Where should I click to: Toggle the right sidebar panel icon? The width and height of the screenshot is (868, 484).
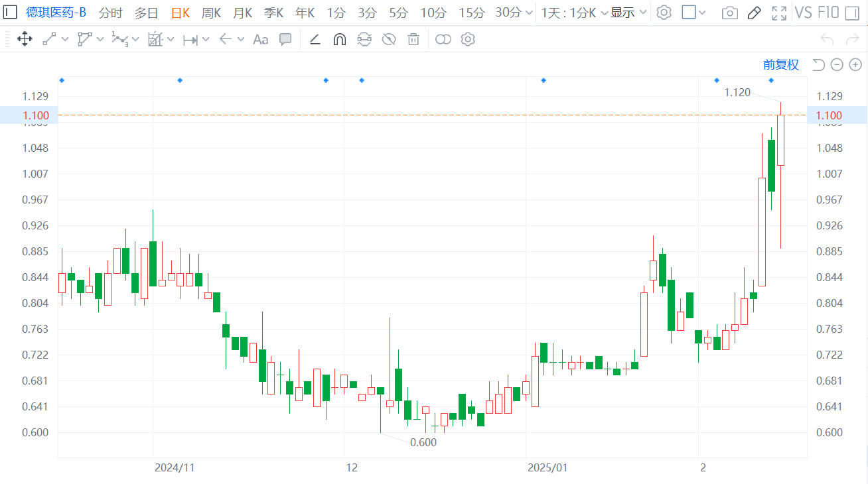853,12
